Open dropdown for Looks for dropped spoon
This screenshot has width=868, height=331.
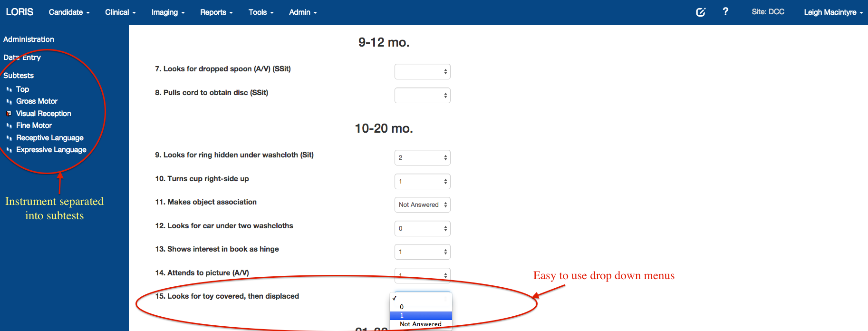click(x=422, y=72)
